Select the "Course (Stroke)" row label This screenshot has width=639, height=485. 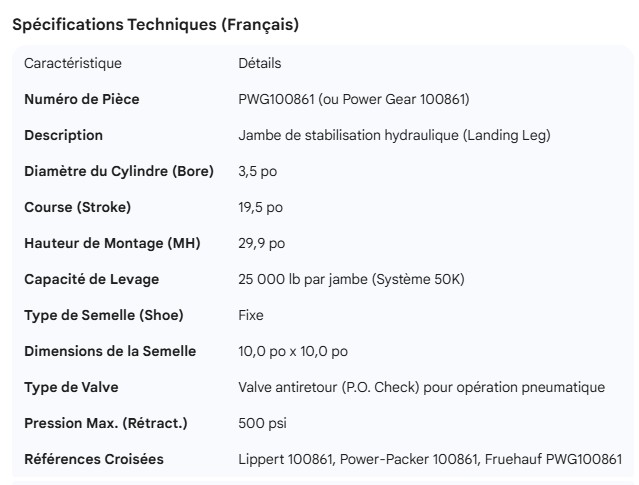point(78,207)
